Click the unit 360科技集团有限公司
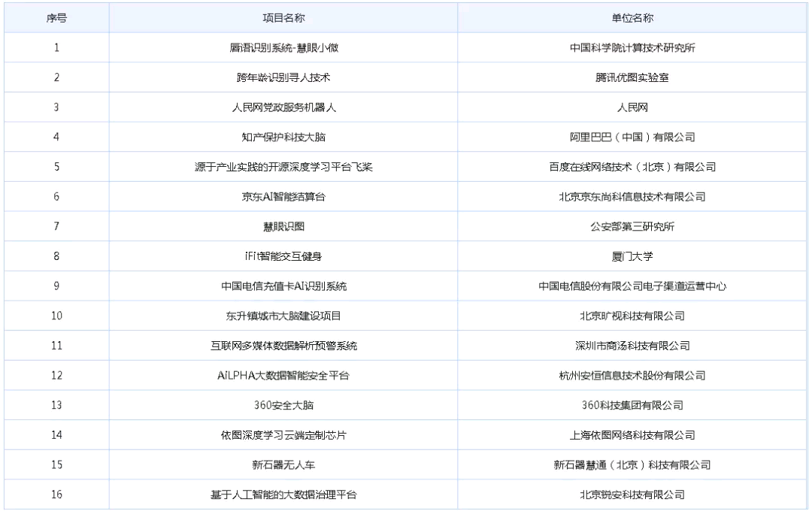The height and width of the screenshot is (514, 812). point(632,405)
